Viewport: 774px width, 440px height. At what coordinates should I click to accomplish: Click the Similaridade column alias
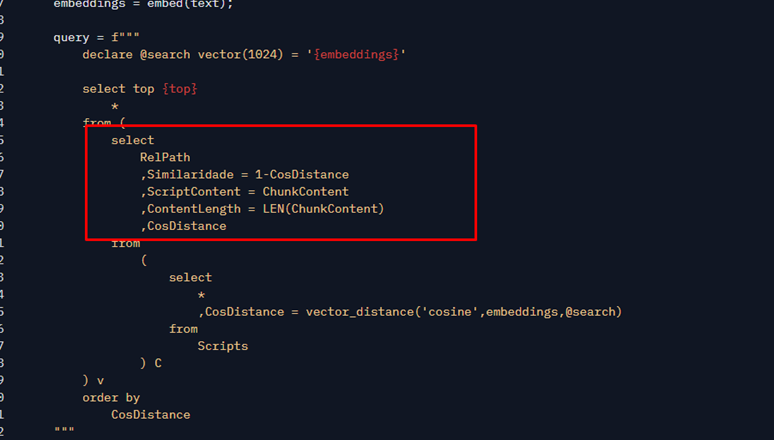tap(189, 175)
